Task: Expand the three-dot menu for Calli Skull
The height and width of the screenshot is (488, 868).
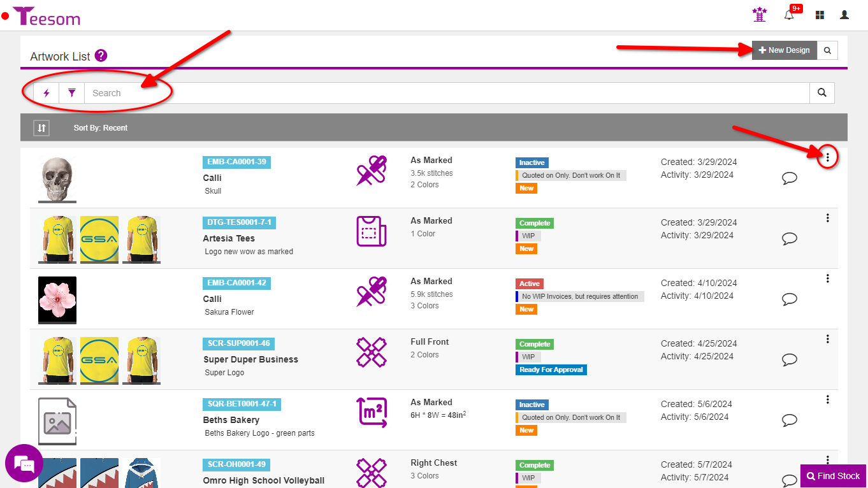Action: coord(827,157)
